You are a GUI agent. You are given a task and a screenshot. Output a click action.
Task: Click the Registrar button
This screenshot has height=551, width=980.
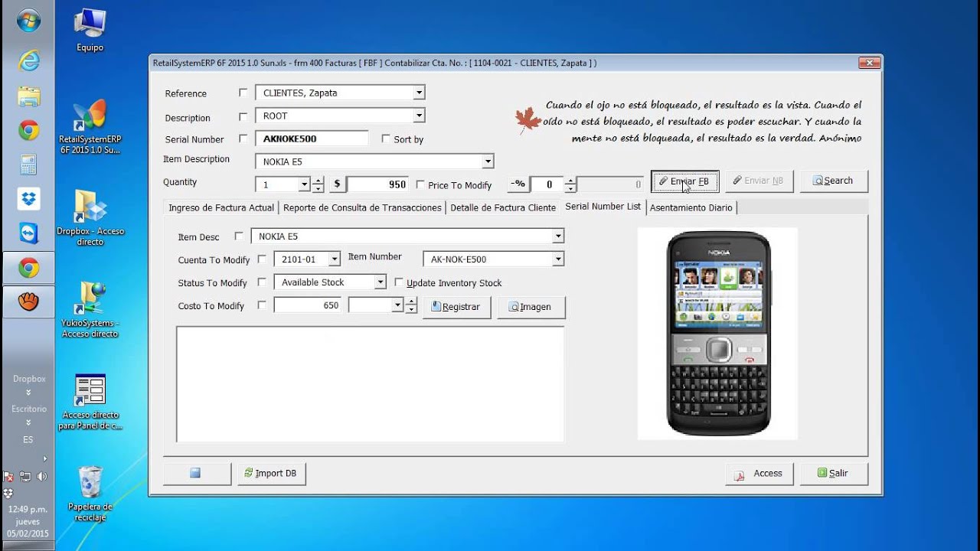[456, 307]
